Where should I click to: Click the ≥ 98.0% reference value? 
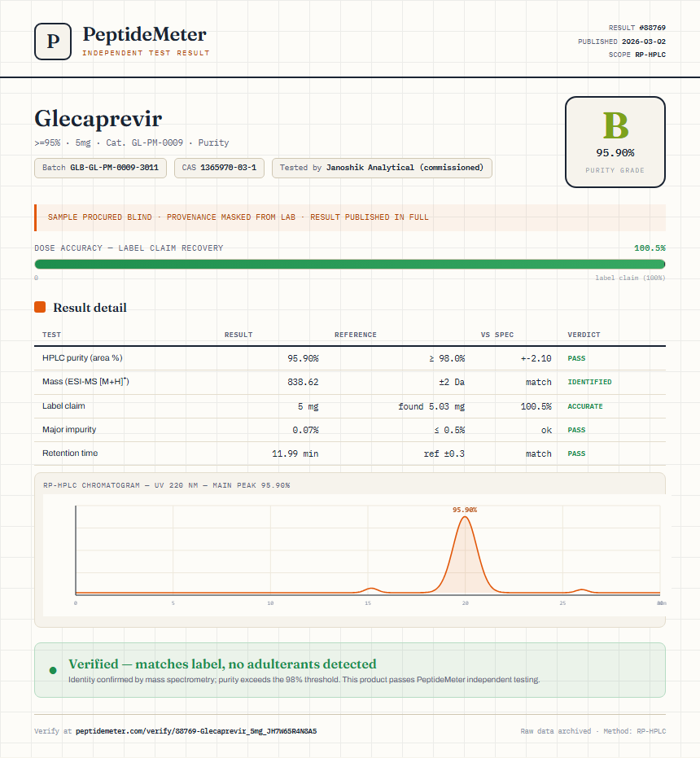pyautogui.click(x=447, y=358)
